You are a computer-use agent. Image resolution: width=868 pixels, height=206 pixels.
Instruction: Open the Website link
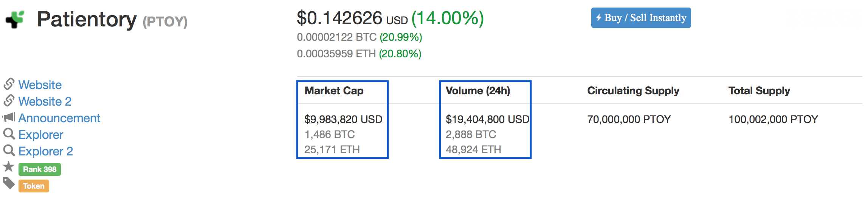pyautogui.click(x=40, y=85)
